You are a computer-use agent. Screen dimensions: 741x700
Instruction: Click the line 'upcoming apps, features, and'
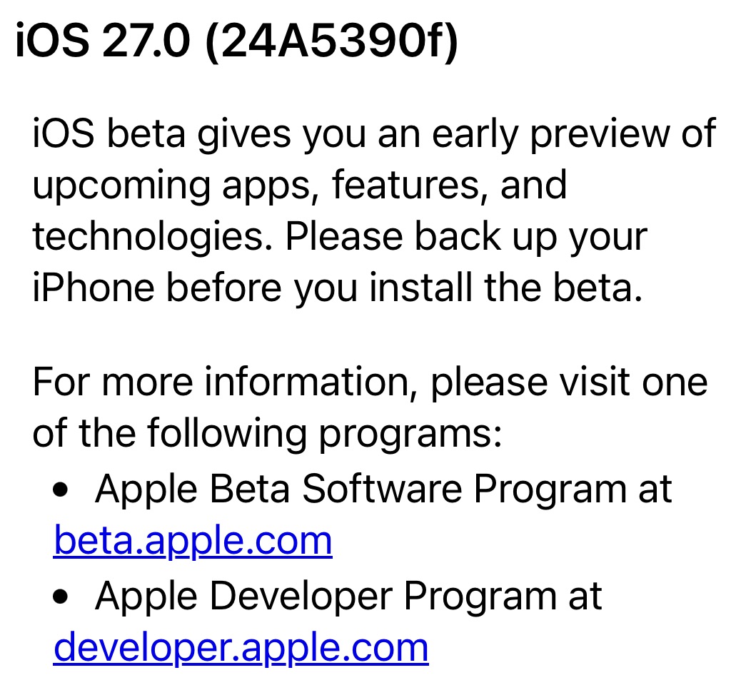click(x=300, y=186)
